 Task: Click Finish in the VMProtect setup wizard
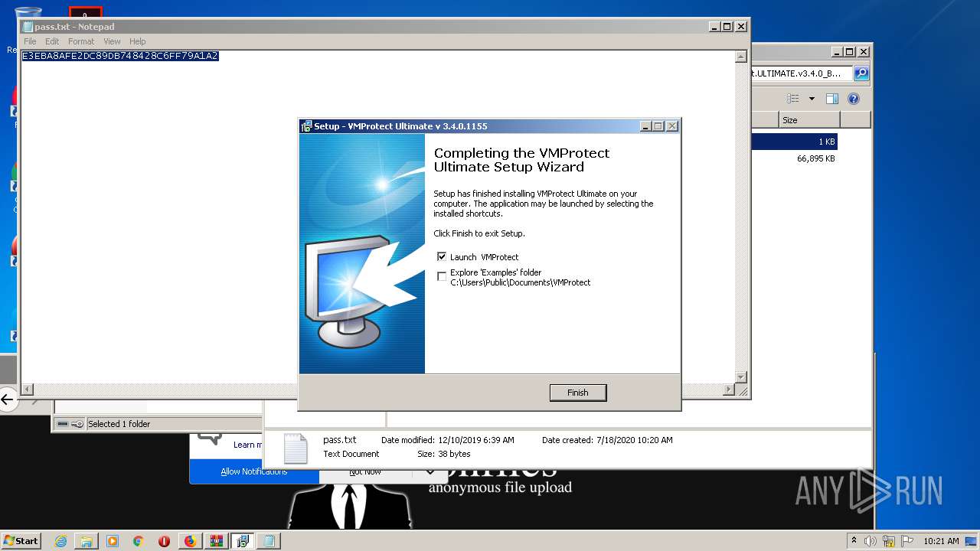[578, 393]
